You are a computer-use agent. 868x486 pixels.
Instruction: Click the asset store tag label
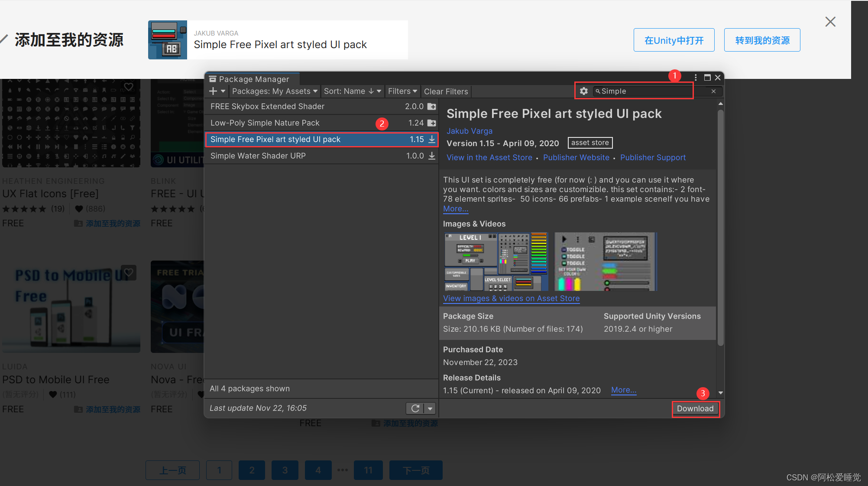coord(590,143)
